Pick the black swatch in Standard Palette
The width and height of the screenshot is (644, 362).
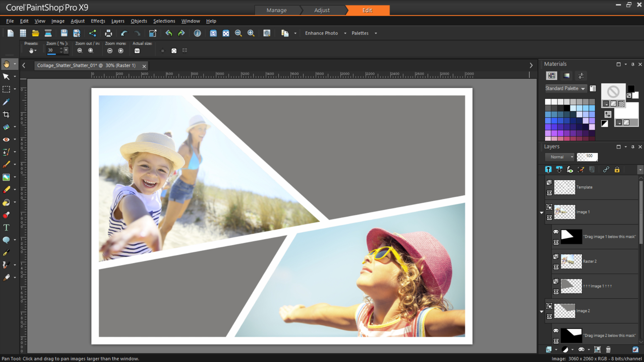pos(567,108)
